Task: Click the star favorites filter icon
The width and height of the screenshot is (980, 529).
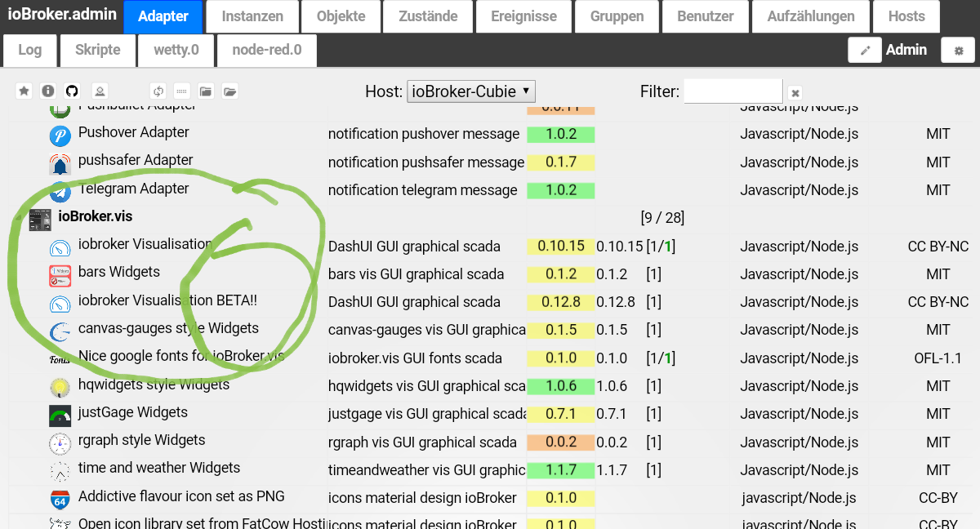Action: (x=24, y=91)
